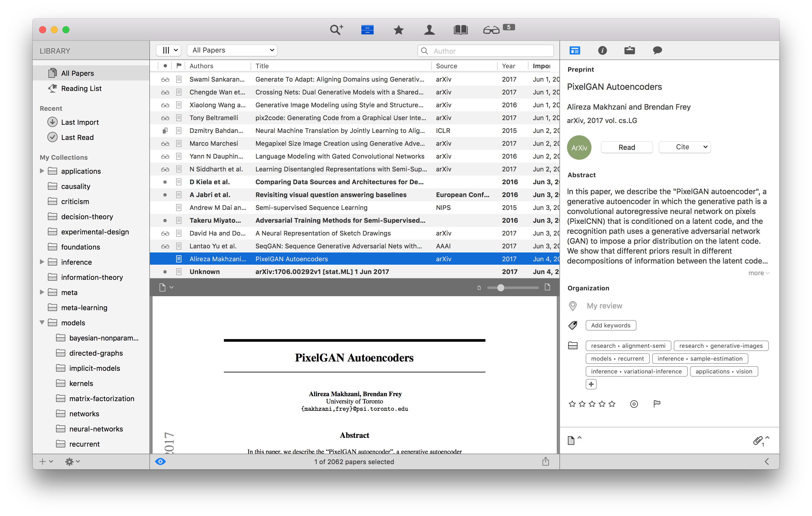Set rating to five stars
The image size is (812, 516).
[612, 403]
